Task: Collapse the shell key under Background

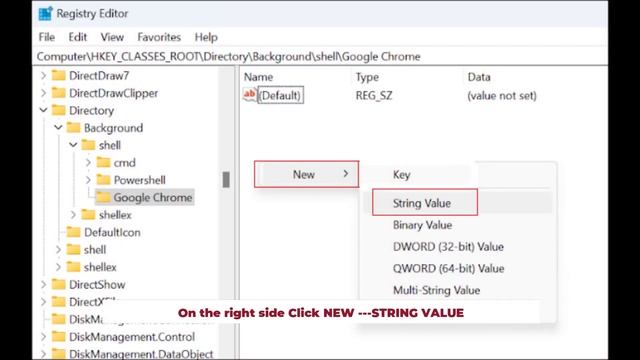Action: coord(73,145)
